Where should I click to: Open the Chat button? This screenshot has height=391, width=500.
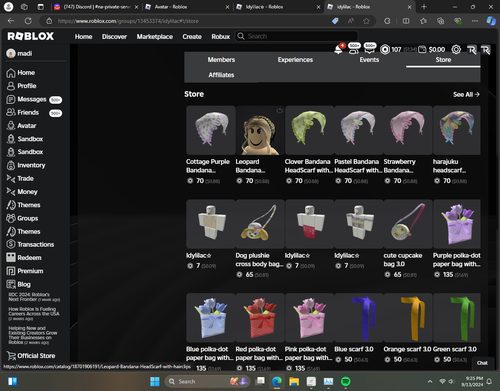pyautogui.click(x=482, y=363)
